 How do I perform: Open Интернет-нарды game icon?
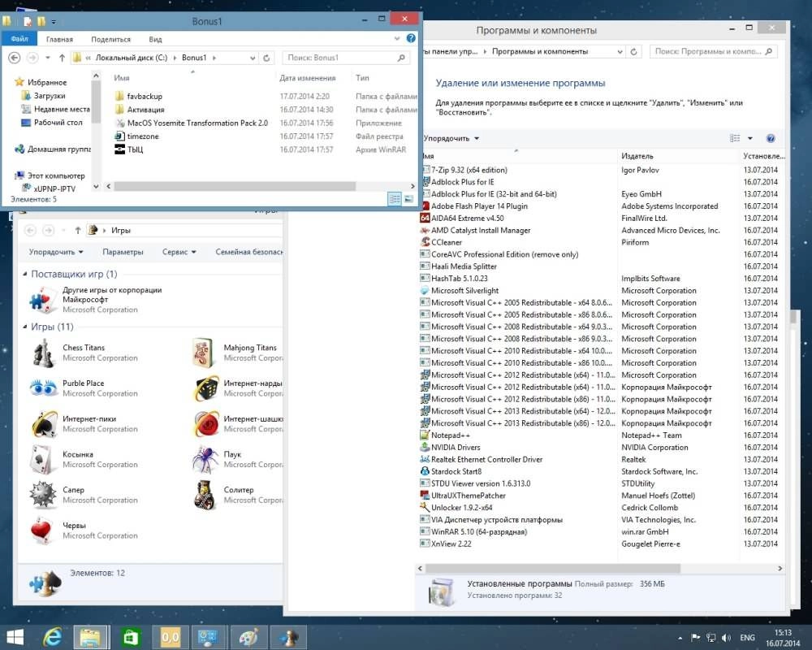(x=206, y=388)
